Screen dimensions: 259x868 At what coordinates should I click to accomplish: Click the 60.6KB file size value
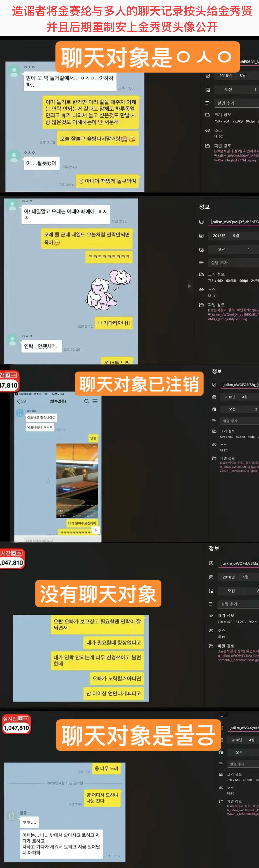click(x=231, y=281)
